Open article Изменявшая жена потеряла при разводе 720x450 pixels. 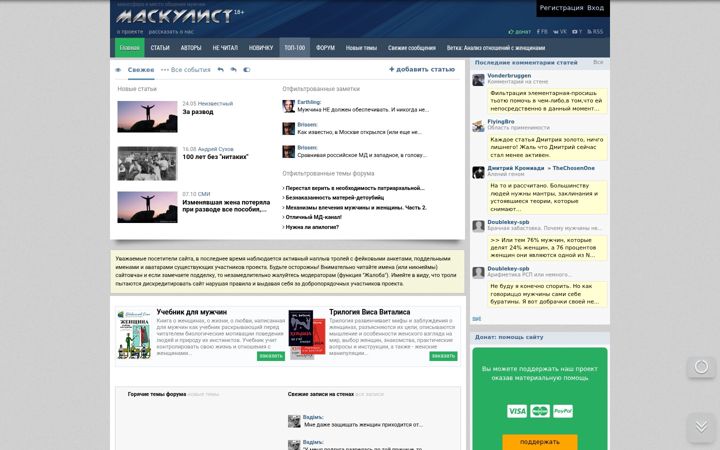tap(226, 206)
